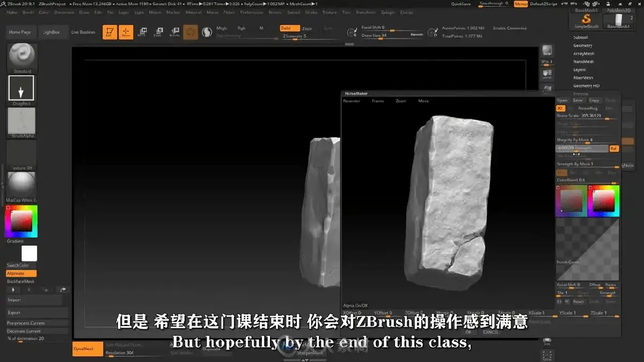Screen dimensions: 644x362
Task: Open the Zplugin menu
Action: (387, 12)
